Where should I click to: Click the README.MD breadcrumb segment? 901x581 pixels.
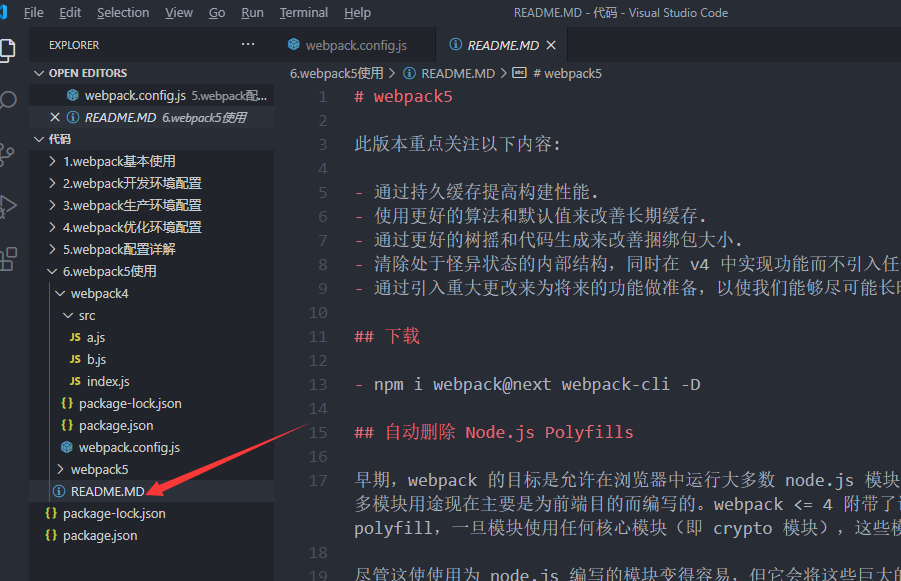[x=458, y=74]
